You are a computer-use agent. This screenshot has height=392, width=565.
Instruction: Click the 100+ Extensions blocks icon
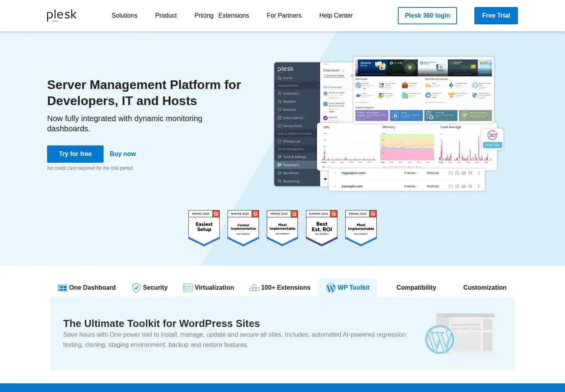coord(254,288)
